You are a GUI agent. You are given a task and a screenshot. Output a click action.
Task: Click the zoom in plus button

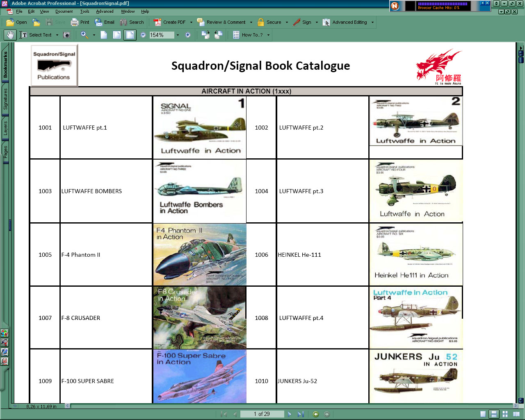click(188, 35)
